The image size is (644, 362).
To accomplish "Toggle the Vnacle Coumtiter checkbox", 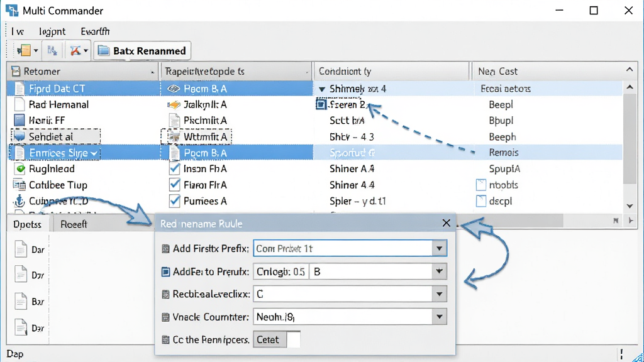I will [x=165, y=317].
